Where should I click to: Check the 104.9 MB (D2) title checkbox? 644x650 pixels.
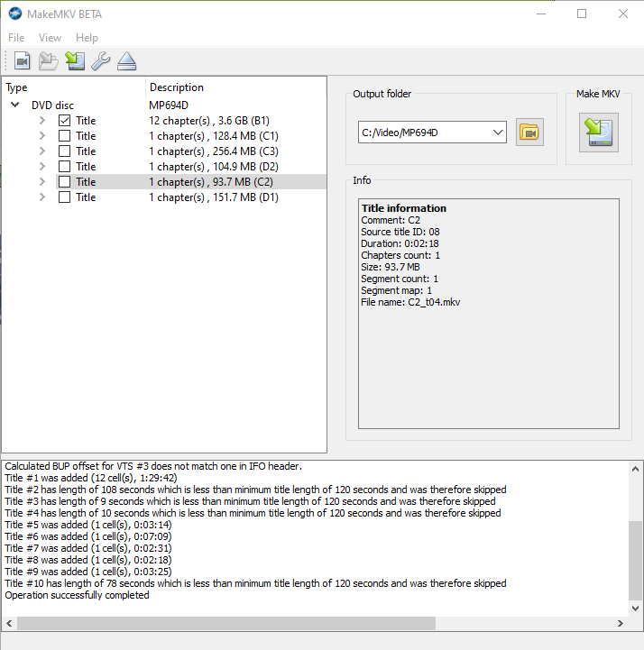tap(64, 167)
